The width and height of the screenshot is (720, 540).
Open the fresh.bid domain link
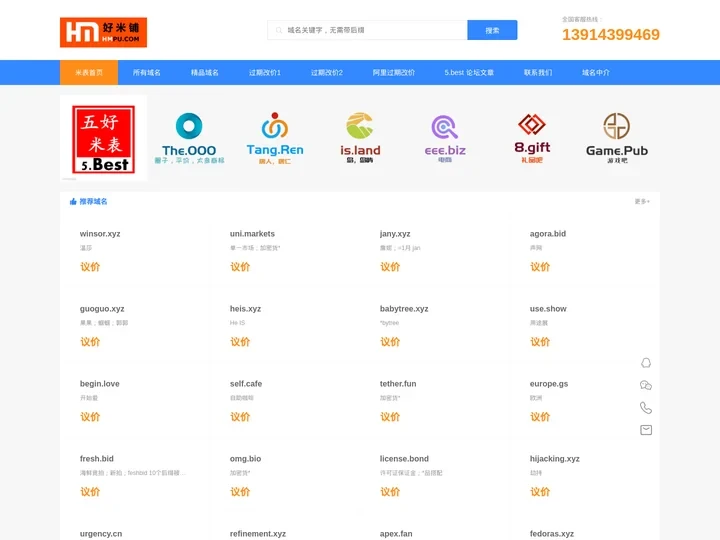96,458
